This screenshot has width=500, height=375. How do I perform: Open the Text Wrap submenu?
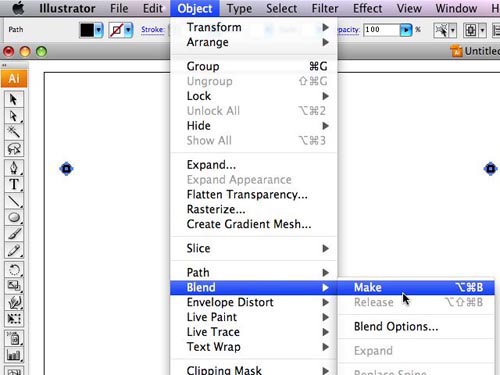[254, 347]
